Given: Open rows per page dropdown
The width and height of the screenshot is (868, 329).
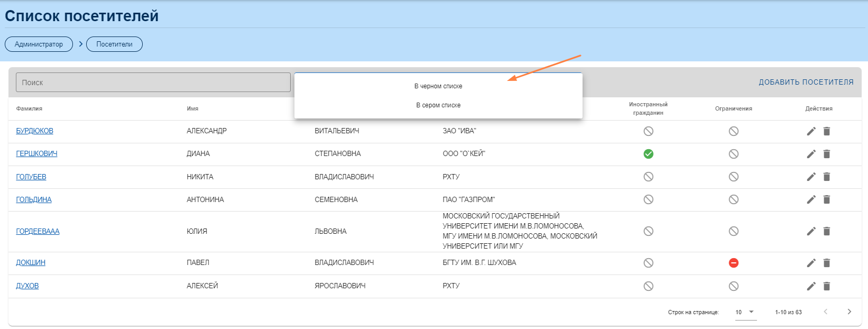Looking at the screenshot, I should [745, 312].
